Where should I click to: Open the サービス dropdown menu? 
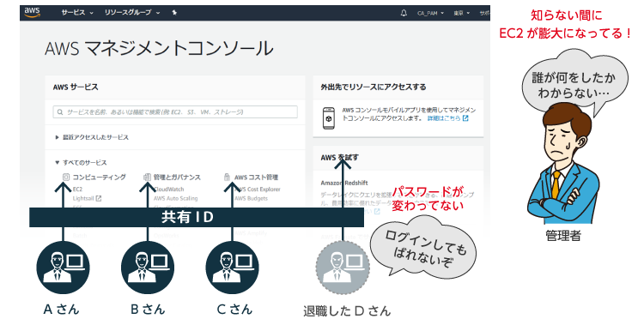point(77,13)
